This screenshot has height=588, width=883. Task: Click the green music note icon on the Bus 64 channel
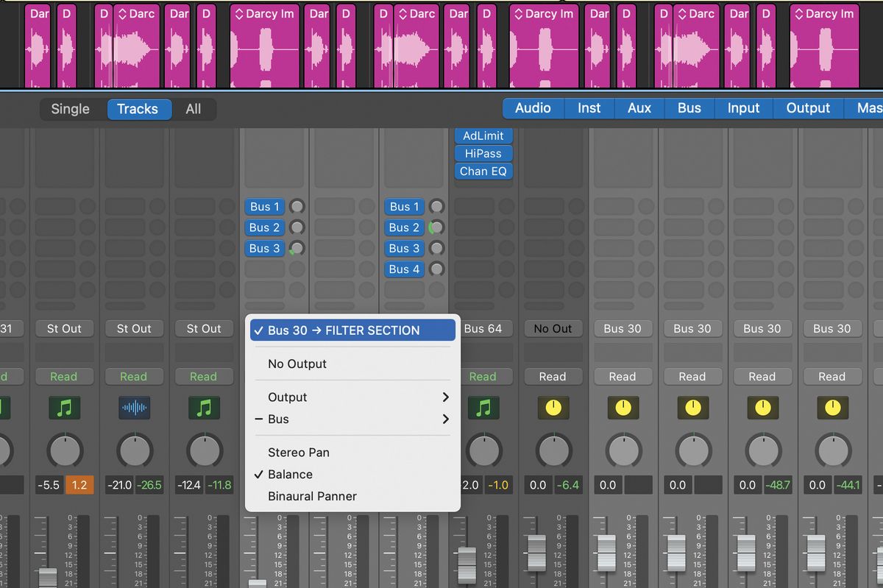point(483,408)
